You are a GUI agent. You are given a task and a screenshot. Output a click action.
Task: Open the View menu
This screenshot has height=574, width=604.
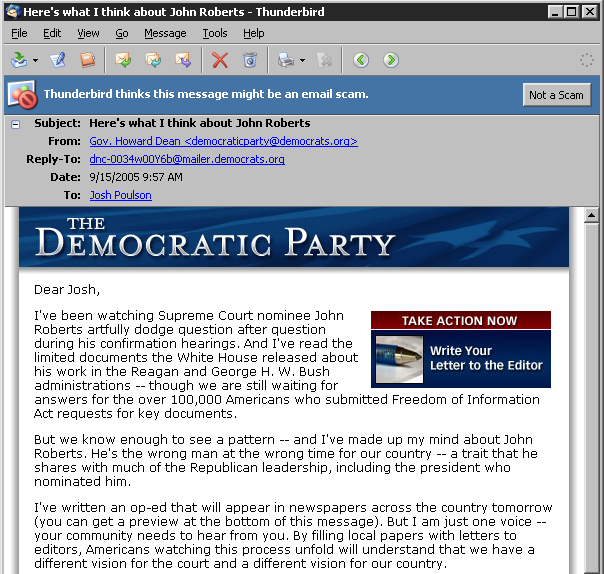point(88,34)
